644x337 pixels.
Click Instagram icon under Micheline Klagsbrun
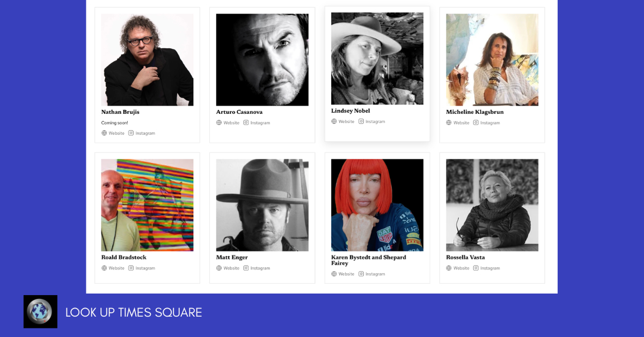click(475, 123)
